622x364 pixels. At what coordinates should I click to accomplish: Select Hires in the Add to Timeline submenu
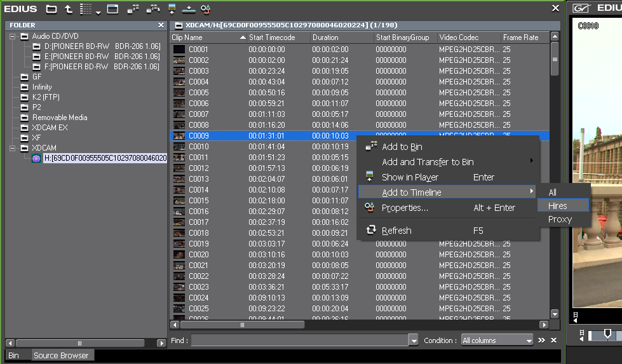pos(558,205)
